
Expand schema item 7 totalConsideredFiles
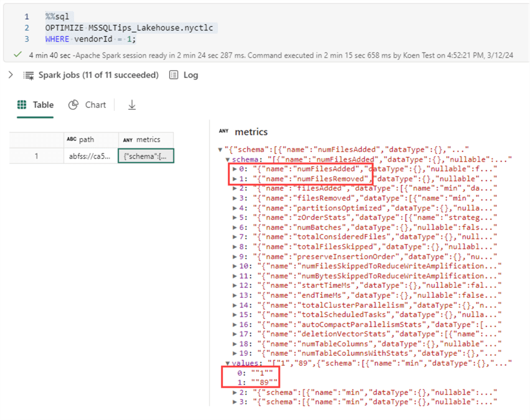235,237
